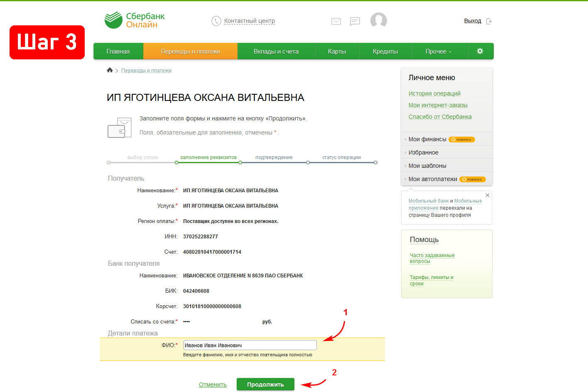Image resolution: width=588 pixels, height=392 pixels.
Task: Open the История операций link
Action: click(x=434, y=93)
